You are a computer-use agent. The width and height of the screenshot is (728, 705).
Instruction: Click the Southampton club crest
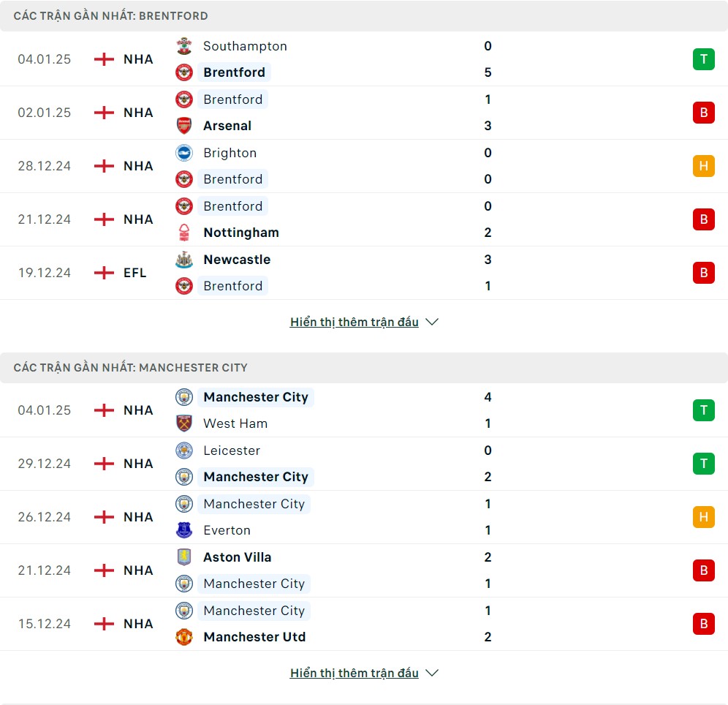click(184, 46)
